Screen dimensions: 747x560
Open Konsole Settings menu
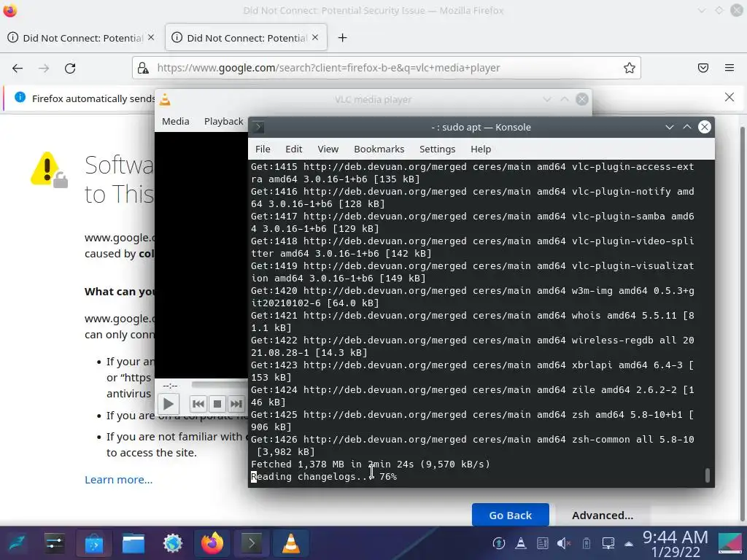437,149
